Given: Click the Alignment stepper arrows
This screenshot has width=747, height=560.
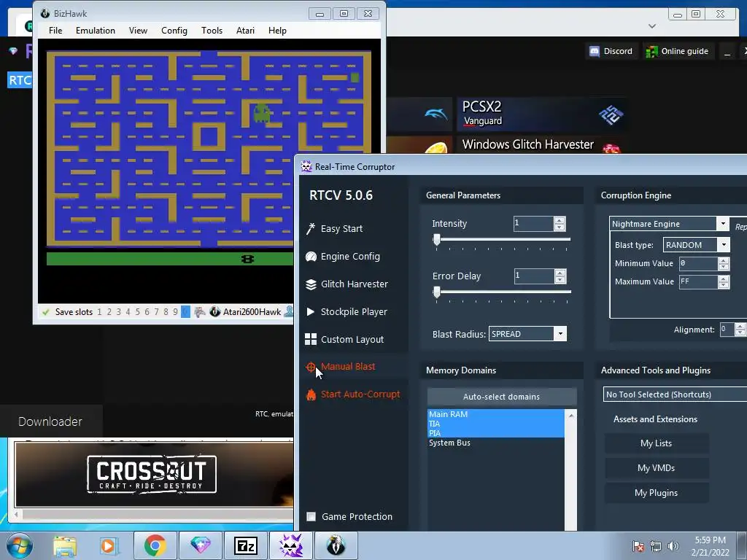Looking at the screenshot, I should pyautogui.click(x=740, y=330).
